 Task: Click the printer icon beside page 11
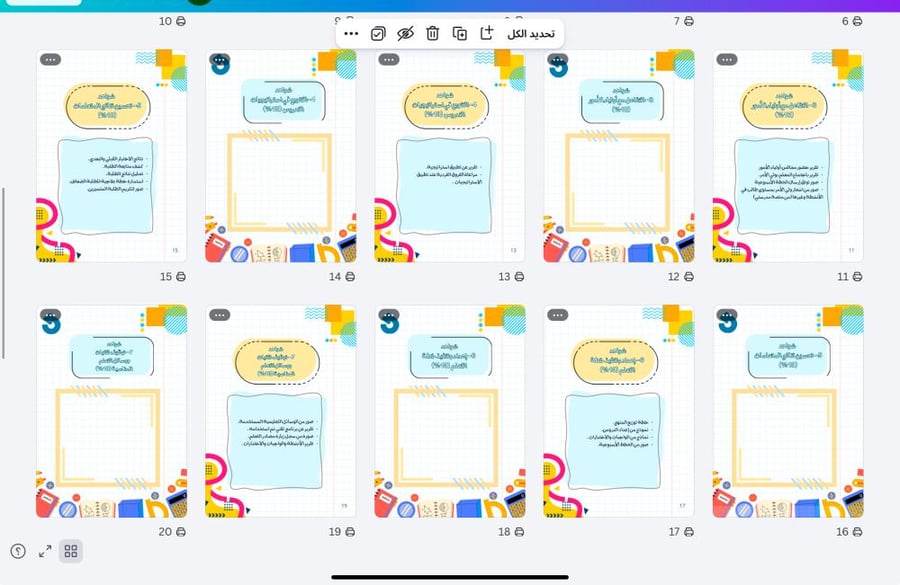858,277
